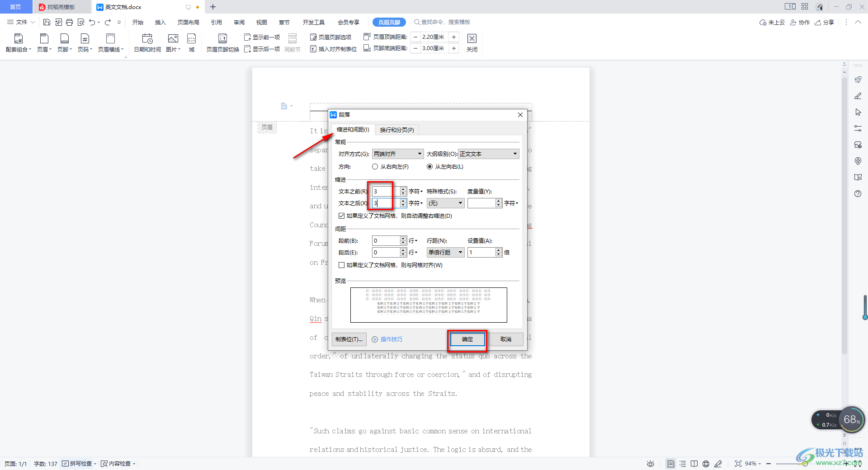This screenshot has height=470, width=868.
Task: Click the 设置值 line spacing value field
Action: 481,253
